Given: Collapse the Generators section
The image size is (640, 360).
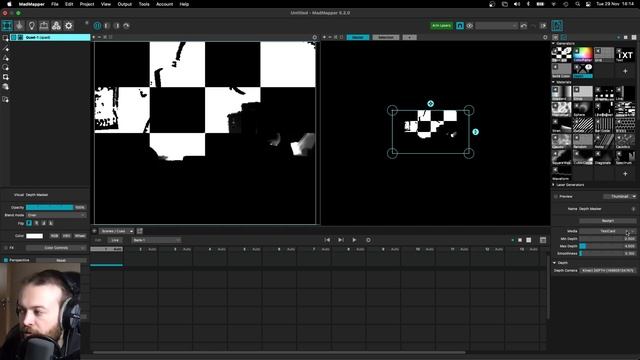Looking at the screenshot, I should [x=554, y=43].
